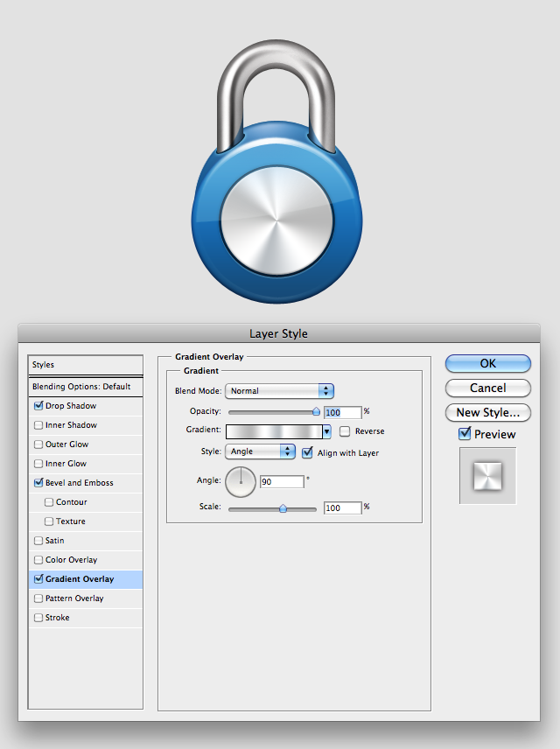
Task: Click the Opacity value field
Action: (x=343, y=412)
